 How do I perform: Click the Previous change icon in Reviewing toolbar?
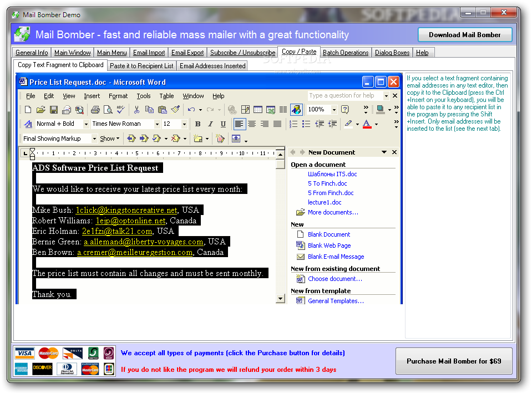(x=131, y=139)
